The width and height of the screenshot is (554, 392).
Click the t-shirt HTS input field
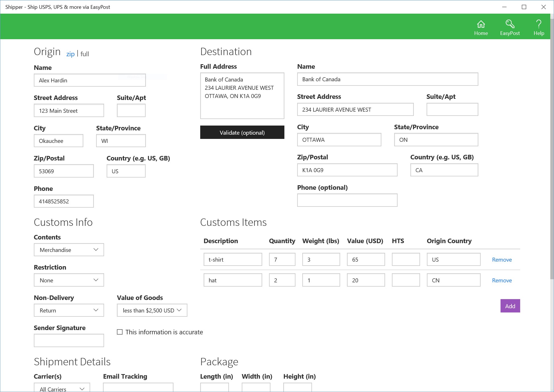pos(406,260)
